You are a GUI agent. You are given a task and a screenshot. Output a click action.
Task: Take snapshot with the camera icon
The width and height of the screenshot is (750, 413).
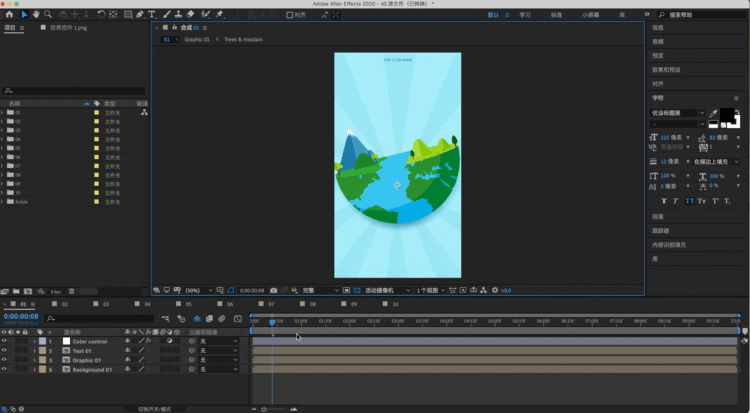[x=273, y=290]
